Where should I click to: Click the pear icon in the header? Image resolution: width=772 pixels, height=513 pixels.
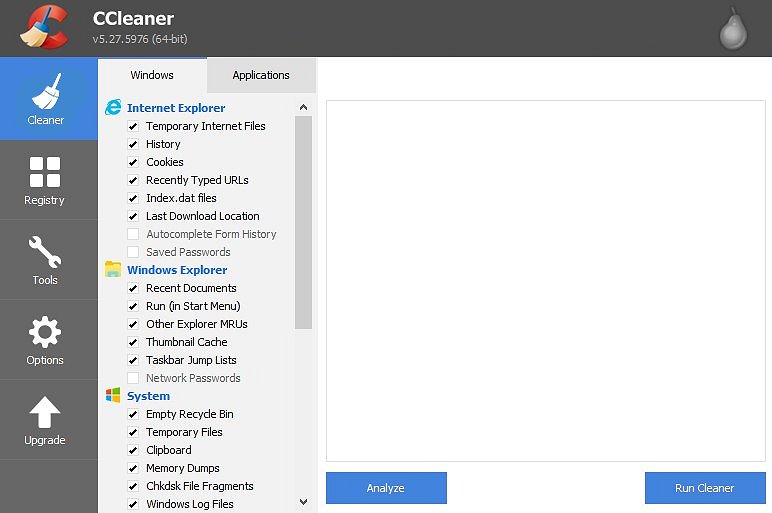point(733,29)
